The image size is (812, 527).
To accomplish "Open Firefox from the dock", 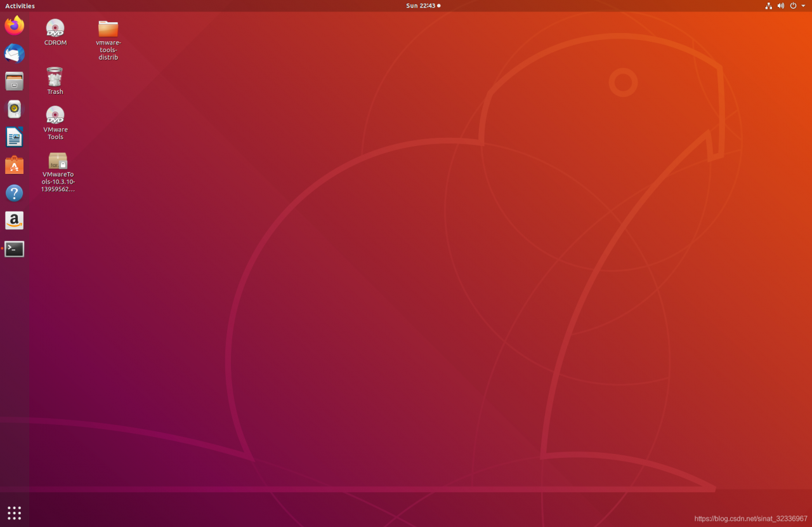I will (x=14, y=25).
